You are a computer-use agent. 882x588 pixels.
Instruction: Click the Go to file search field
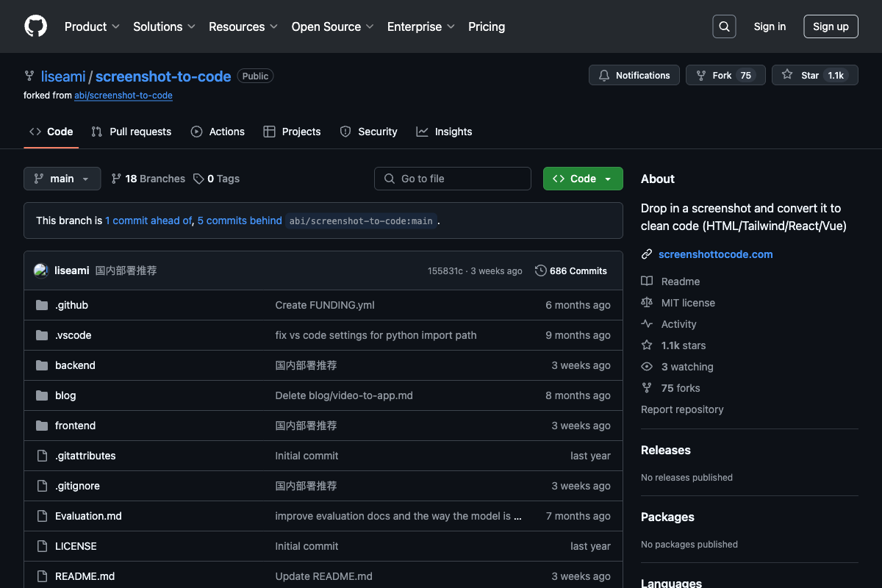pyautogui.click(x=453, y=179)
